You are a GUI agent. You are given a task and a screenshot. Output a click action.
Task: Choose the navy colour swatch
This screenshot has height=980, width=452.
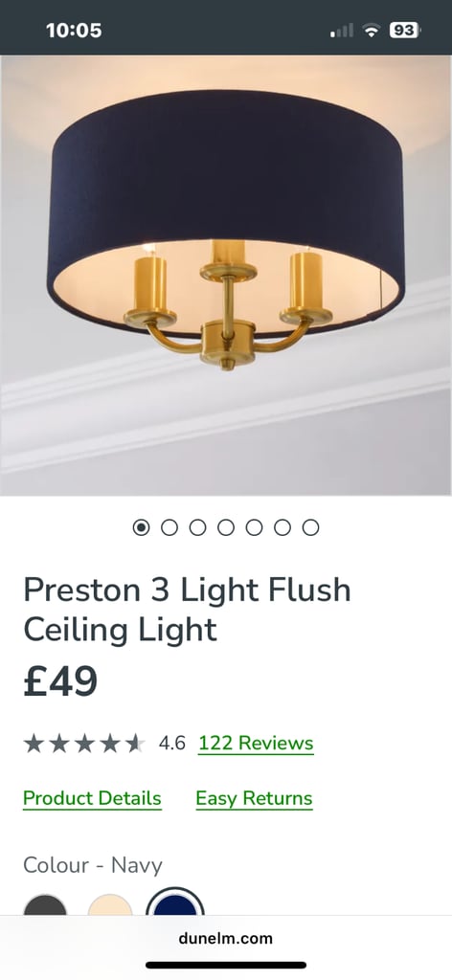175,902
